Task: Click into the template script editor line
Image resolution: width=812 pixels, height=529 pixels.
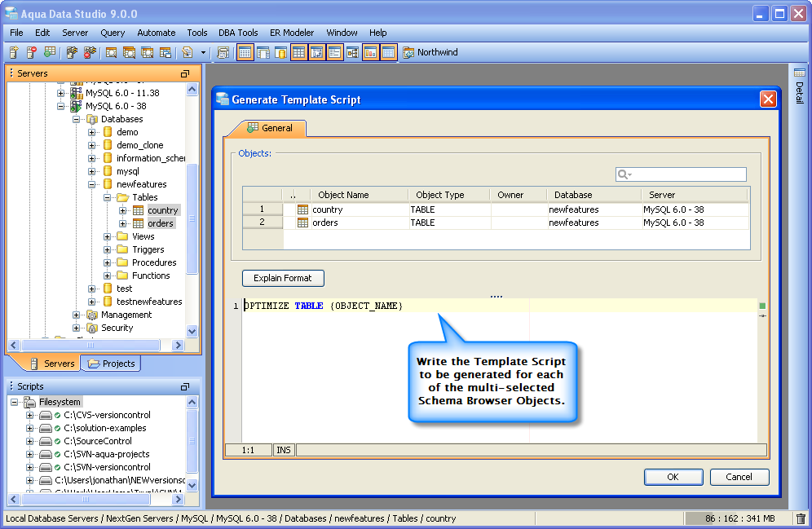Action: click(499, 306)
